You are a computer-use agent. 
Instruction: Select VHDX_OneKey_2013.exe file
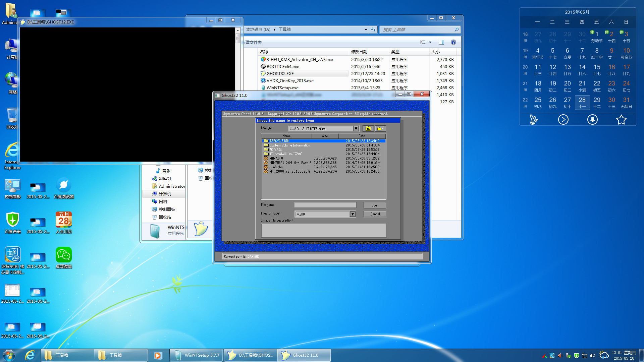(290, 80)
